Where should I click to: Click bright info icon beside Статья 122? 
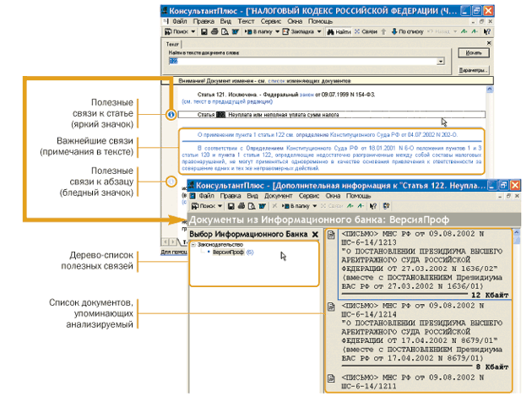pos(171,114)
